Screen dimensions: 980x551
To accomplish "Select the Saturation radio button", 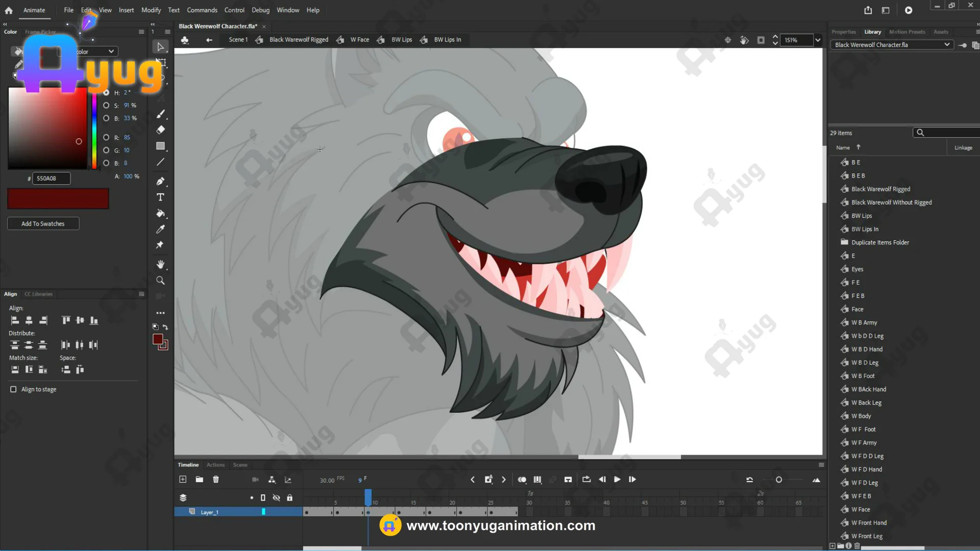I will tap(106, 106).
